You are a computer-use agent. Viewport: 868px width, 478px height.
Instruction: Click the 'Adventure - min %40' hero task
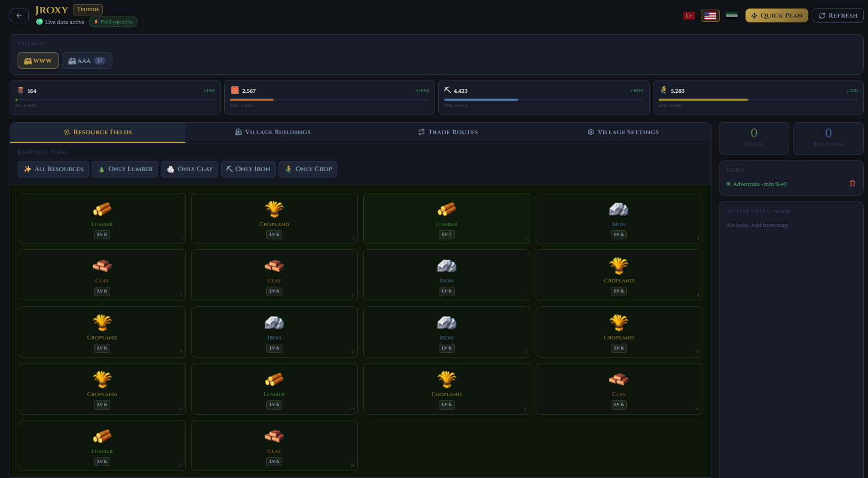point(760,184)
